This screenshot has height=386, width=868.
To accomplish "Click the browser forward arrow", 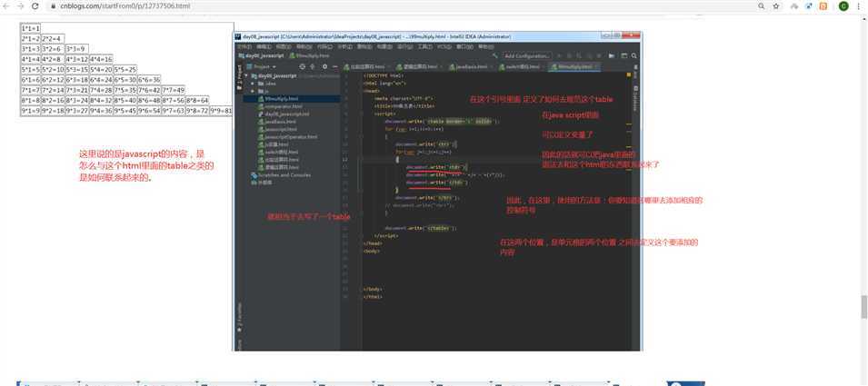I will (21, 6).
